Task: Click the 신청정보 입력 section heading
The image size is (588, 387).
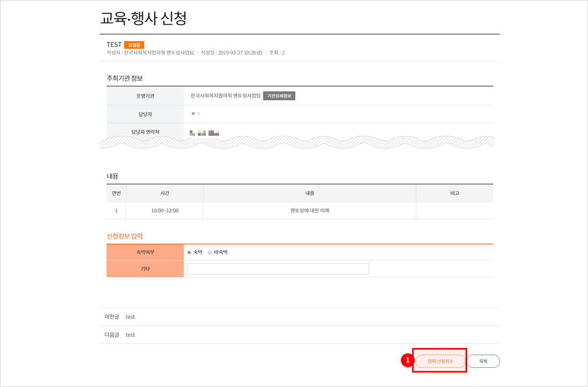Action: coord(125,236)
